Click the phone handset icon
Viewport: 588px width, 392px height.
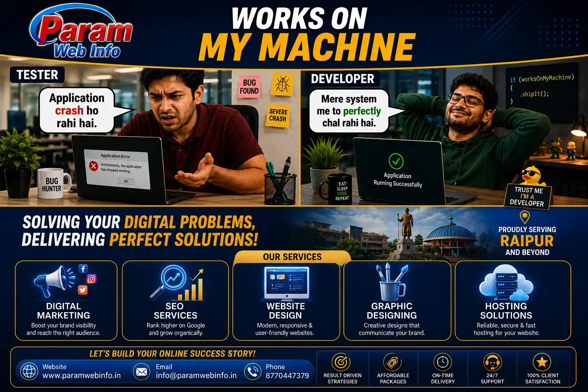coord(253,371)
